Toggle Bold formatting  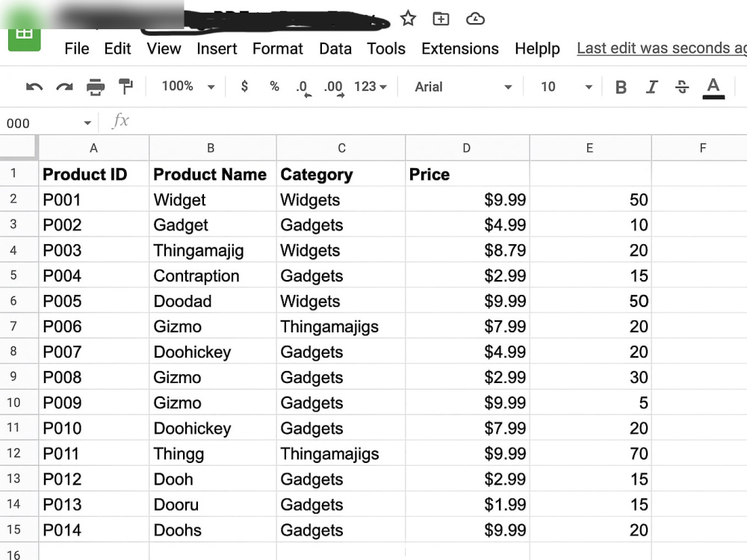tap(621, 87)
